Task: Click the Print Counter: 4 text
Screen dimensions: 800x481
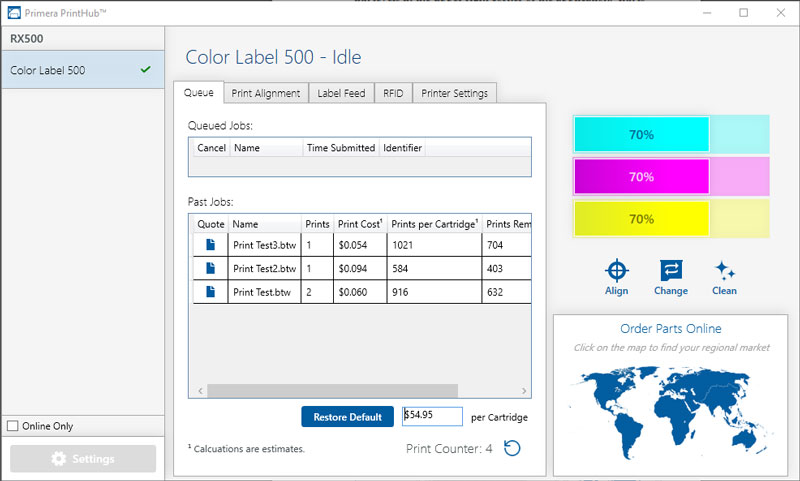Action: click(x=449, y=448)
